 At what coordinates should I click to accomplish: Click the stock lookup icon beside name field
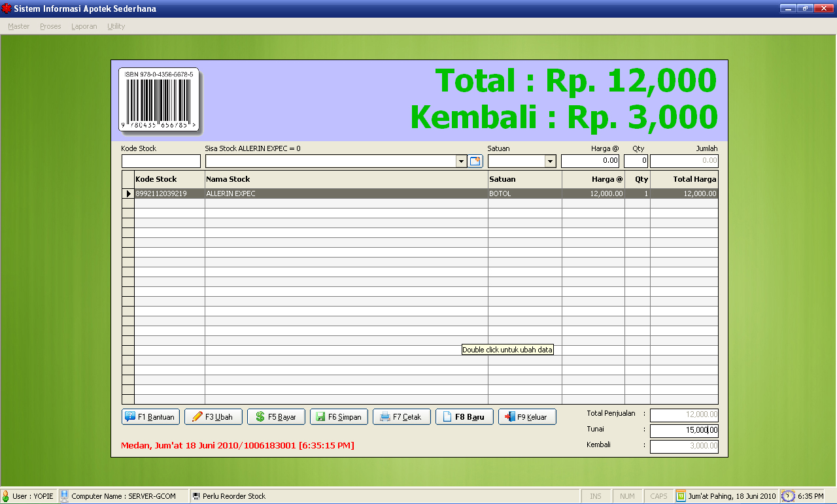tap(475, 161)
